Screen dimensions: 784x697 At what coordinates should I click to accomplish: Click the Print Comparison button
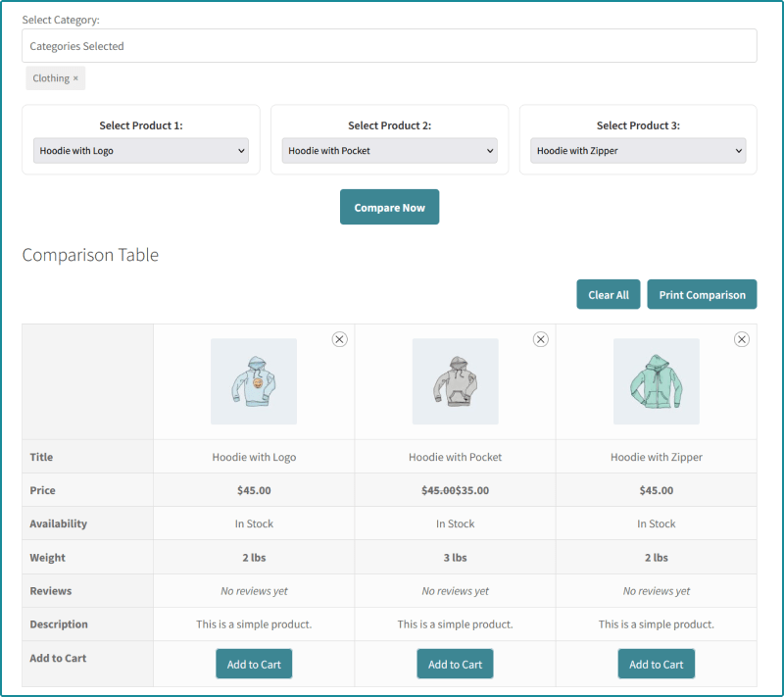pos(702,295)
